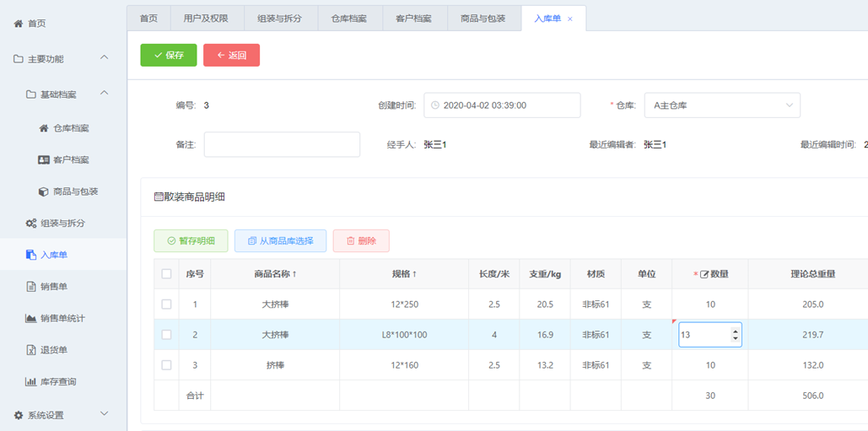Check the checkbox for row 2 L8*100*100
Viewport: 868px width, 431px height.
pos(167,335)
